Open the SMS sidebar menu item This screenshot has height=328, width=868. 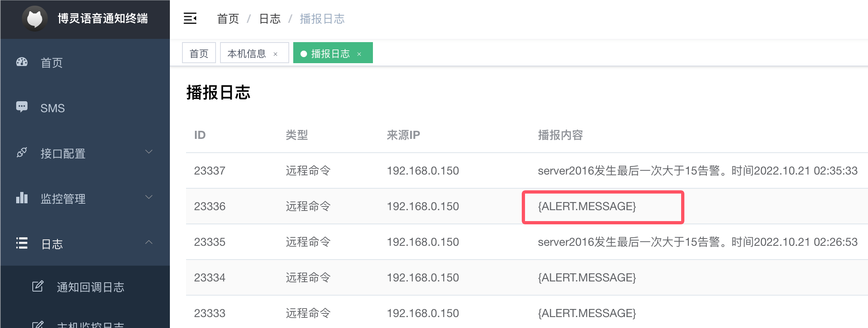(x=85, y=108)
